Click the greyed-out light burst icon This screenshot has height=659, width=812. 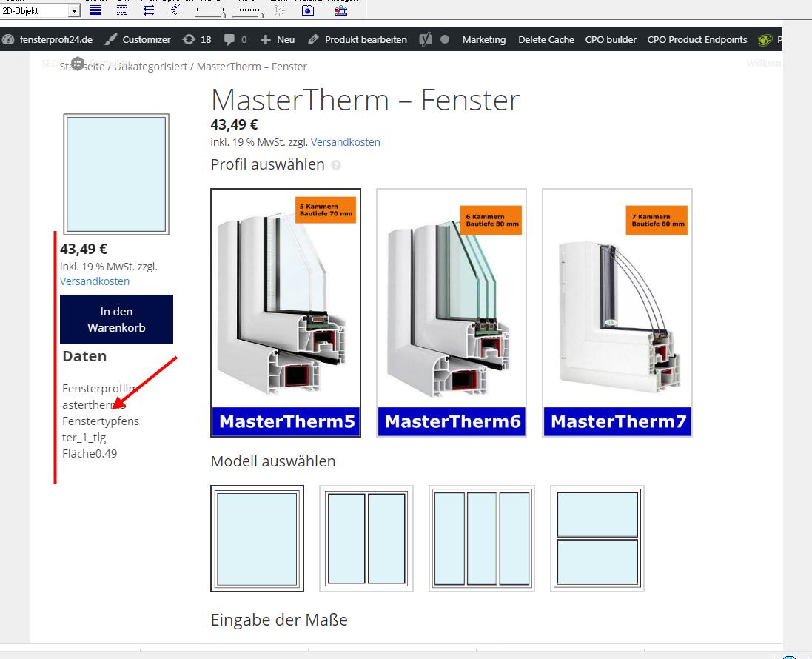280,10
